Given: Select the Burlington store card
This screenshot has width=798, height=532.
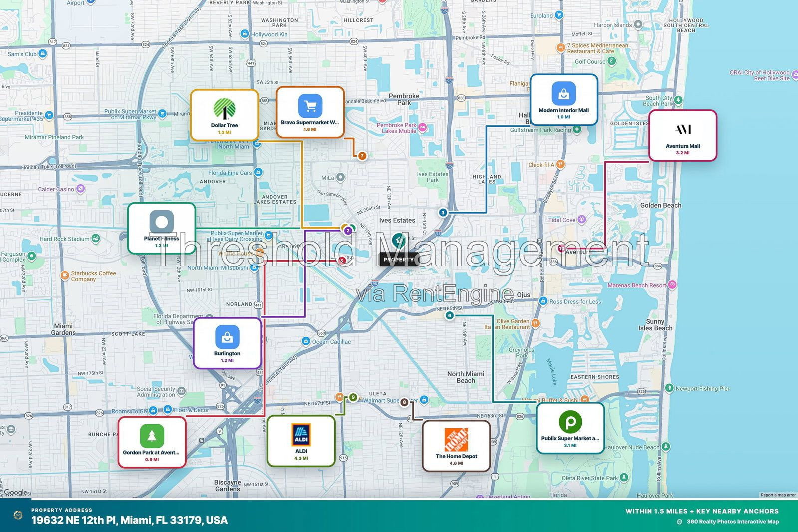Looking at the screenshot, I should pyautogui.click(x=227, y=343).
